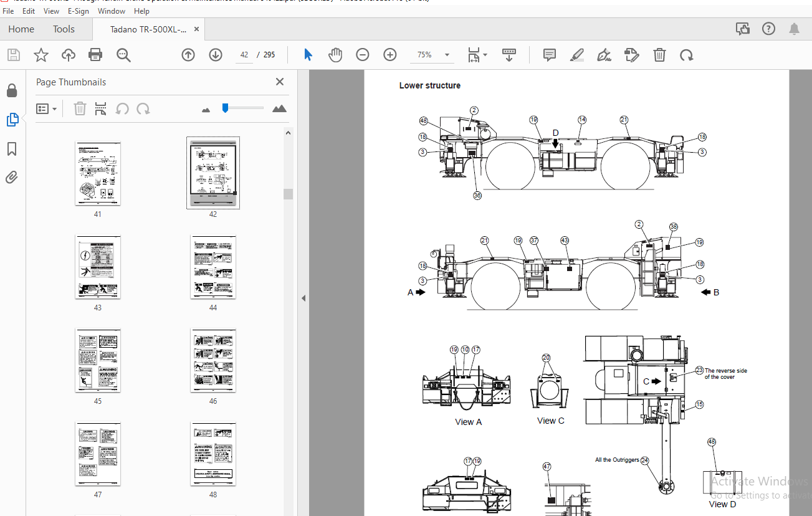Image resolution: width=812 pixels, height=516 pixels.
Task: Click the page number field showing 42
Action: (x=244, y=55)
